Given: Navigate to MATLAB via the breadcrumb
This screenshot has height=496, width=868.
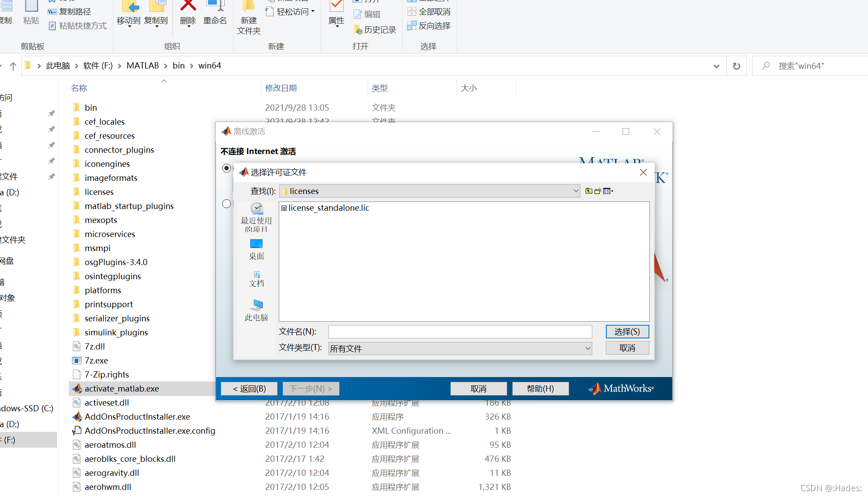Looking at the screenshot, I should (x=142, y=65).
